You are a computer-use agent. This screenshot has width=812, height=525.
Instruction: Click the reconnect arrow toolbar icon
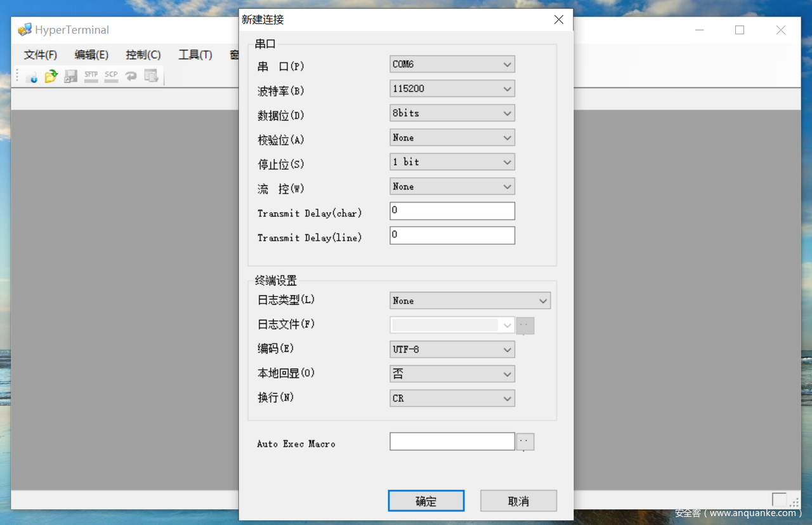pyautogui.click(x=131, y=76)
